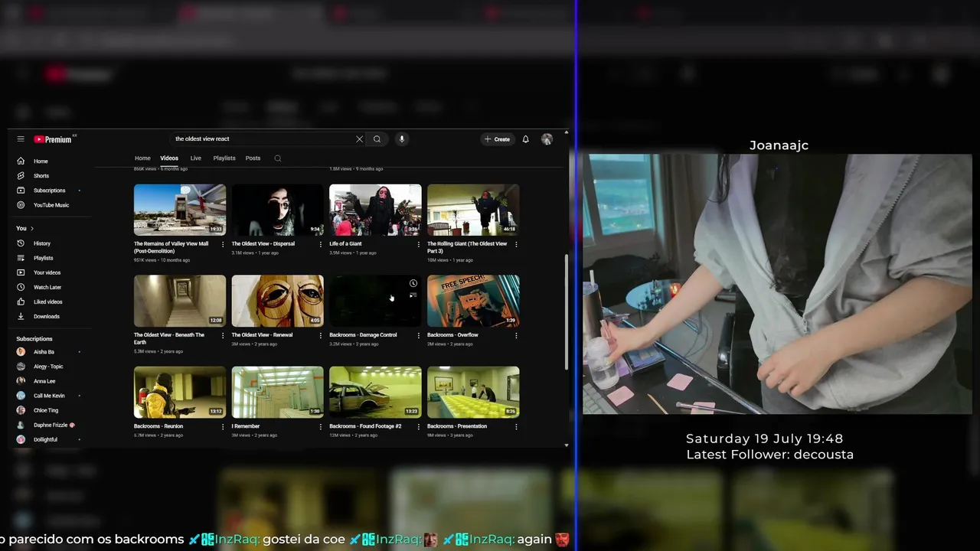This screenshot has width=980, height=551.
Task: Click scroll-down arrow of YouTube window
Action: tap(567, 445)
